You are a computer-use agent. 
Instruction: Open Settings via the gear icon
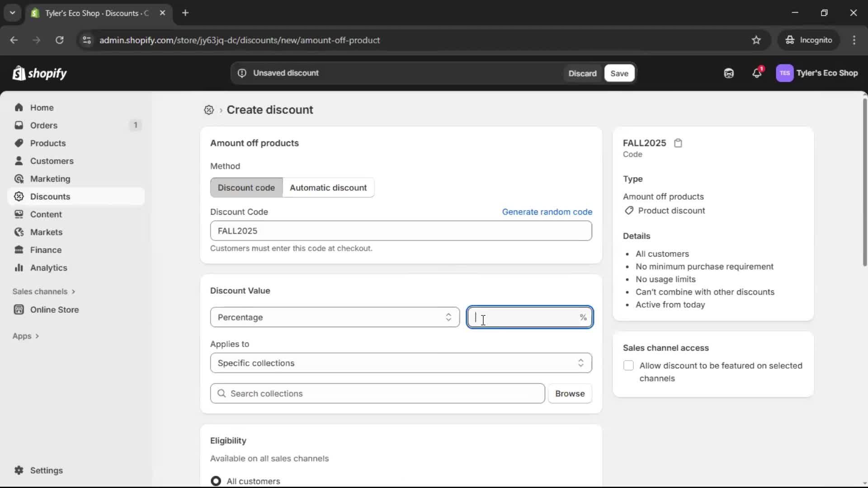19,470
